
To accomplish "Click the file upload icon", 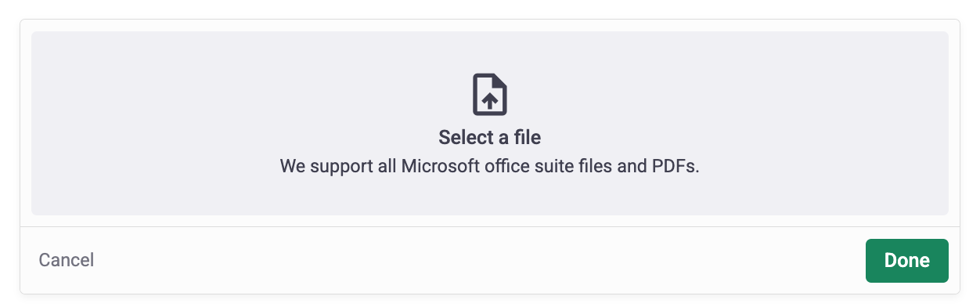I will click(x=490, y=95).
